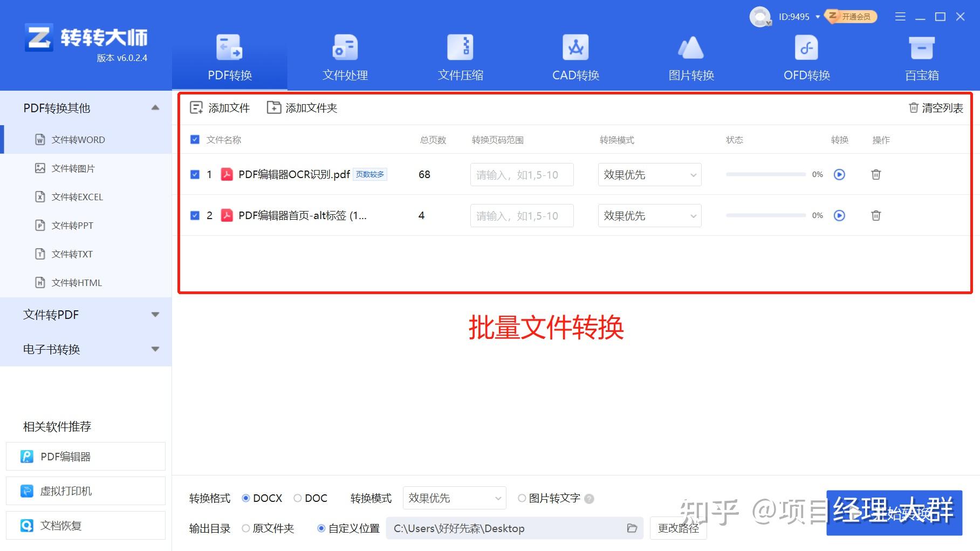Click the 添加文件夹 add folder icon
The image size is (980, 551).
[274, 108]
